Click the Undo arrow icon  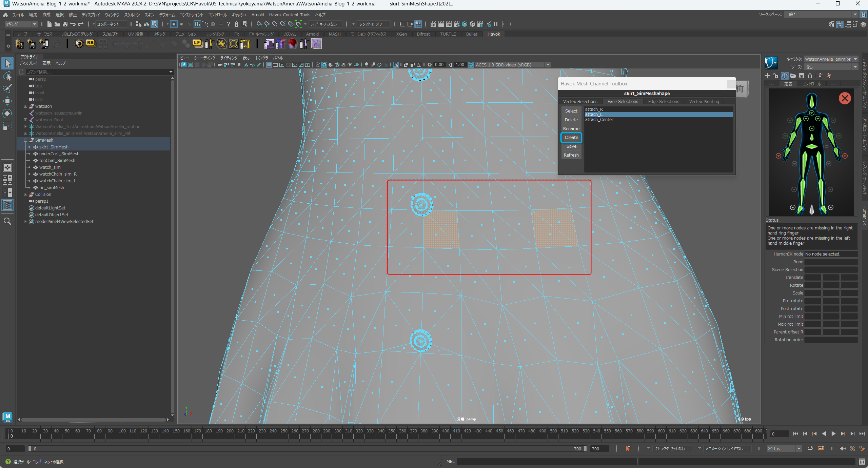[x=73, y=24]
